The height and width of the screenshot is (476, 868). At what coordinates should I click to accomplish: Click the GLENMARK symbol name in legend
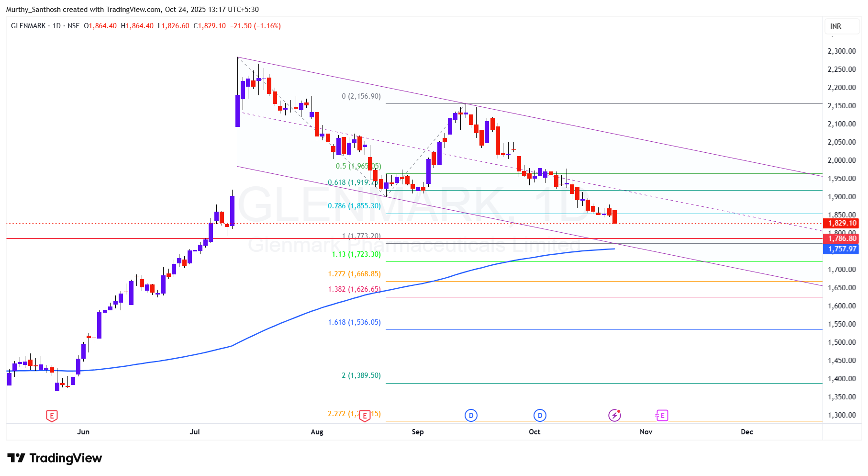tap(28, 26)
